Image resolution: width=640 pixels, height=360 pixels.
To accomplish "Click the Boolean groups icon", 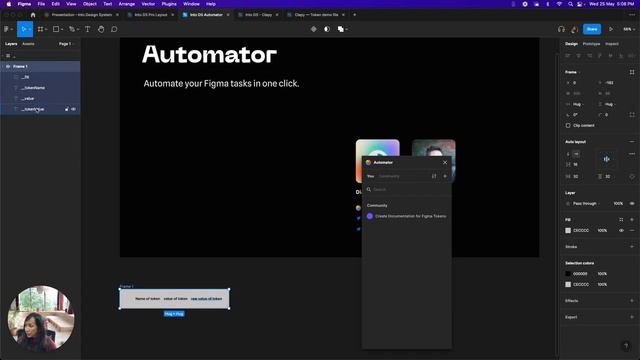I will click(x=340, y=29).
